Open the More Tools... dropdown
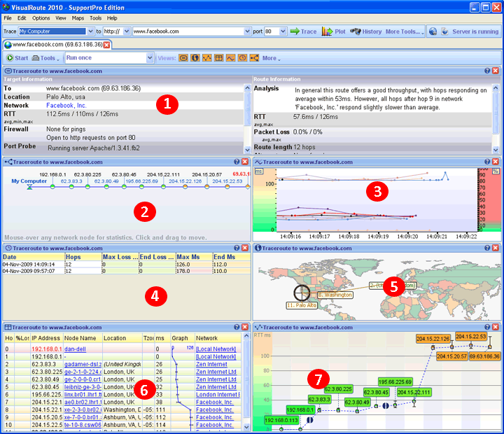 tap(405, 31)
